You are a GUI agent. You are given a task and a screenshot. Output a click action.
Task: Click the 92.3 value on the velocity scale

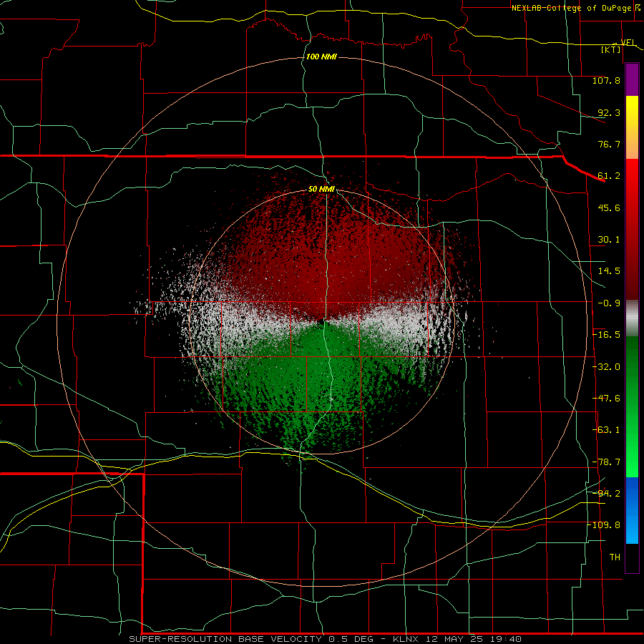609,112
